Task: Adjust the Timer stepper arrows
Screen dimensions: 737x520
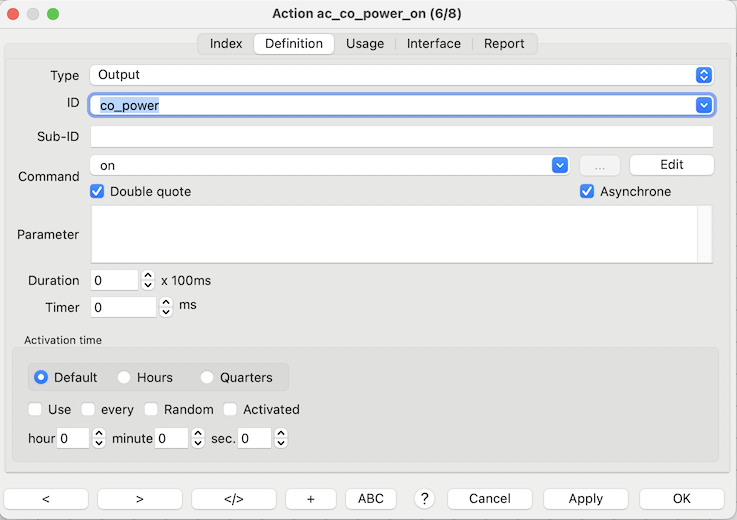Action: click(166, 307)
